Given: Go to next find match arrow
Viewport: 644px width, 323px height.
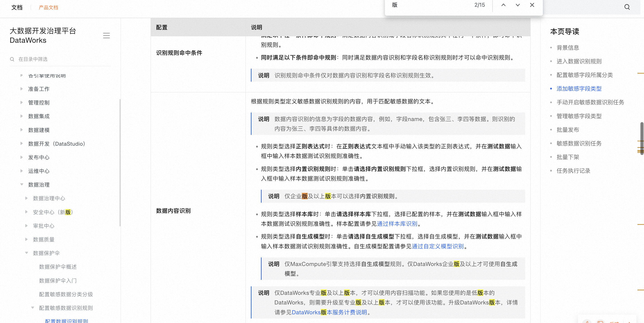Looking at the screenshot, I should pos(518,5).
